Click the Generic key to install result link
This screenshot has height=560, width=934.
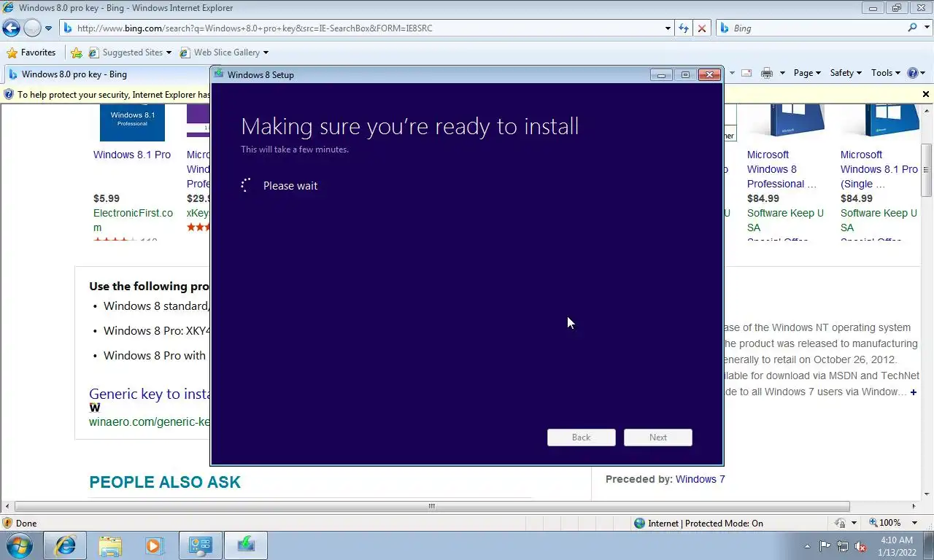(x=150, y=394)
